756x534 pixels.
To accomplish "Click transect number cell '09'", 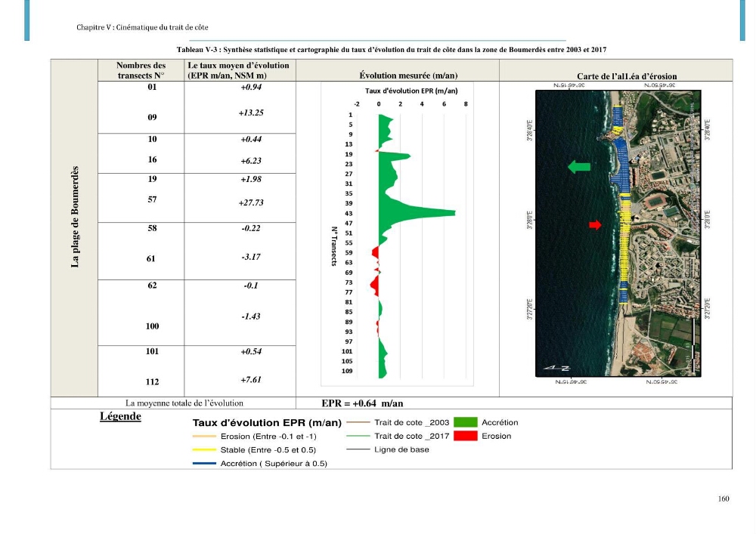I will point(153,118).
